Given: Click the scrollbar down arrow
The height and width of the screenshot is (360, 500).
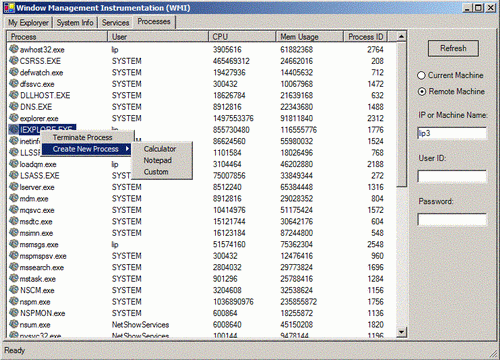Looking at the screenshot, I should [401, 332].
